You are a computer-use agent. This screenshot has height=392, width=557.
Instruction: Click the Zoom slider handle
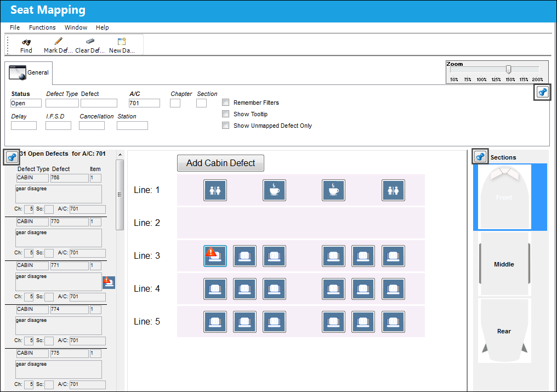[x=508, y=69]
